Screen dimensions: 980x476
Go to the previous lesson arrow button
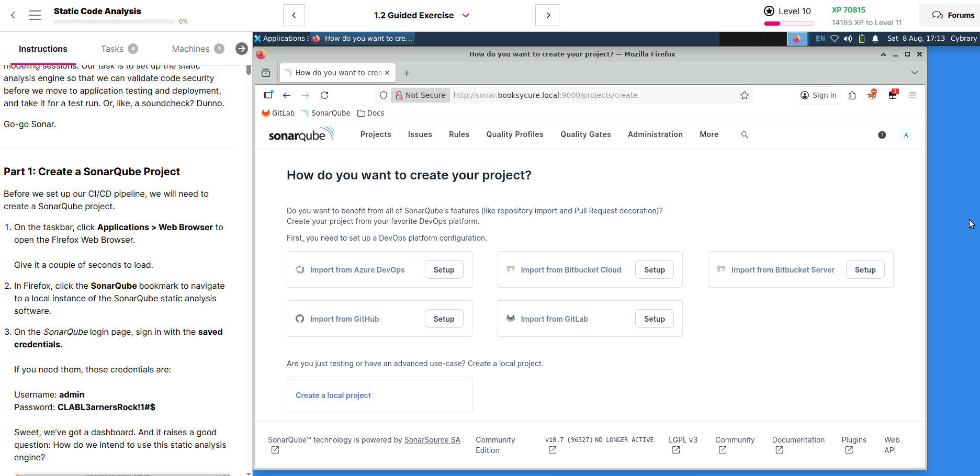pyautogui.click(x=294, y=15)
